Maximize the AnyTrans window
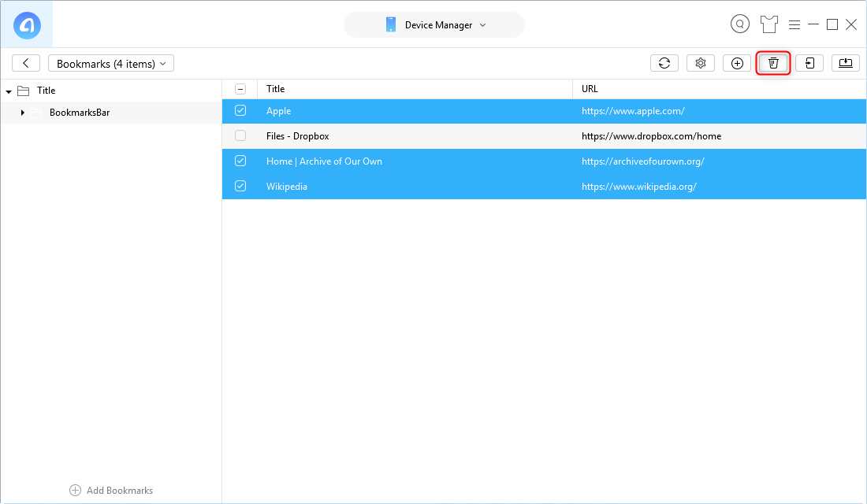The image size is (867, 504). coord(832,24)
